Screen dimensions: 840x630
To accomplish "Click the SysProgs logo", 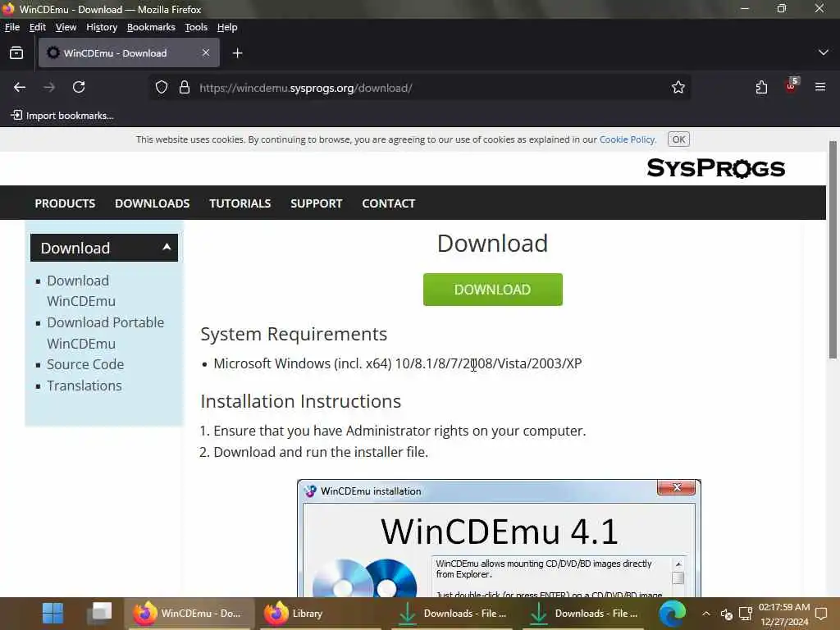I will [716, 168].
